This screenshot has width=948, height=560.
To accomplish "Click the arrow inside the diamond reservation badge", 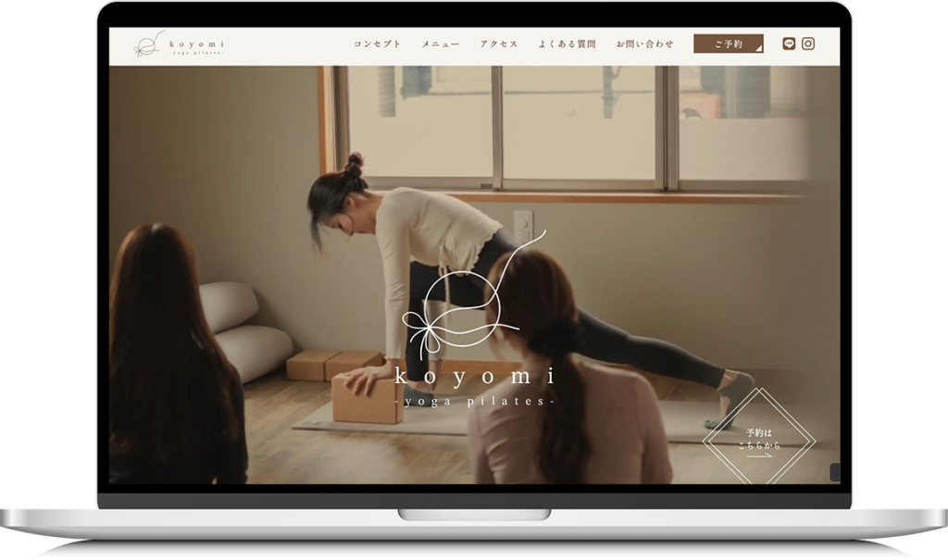I will coord(759,454).
